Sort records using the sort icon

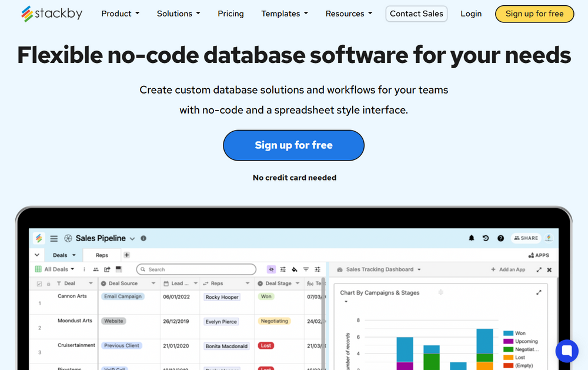click(318, 269)
